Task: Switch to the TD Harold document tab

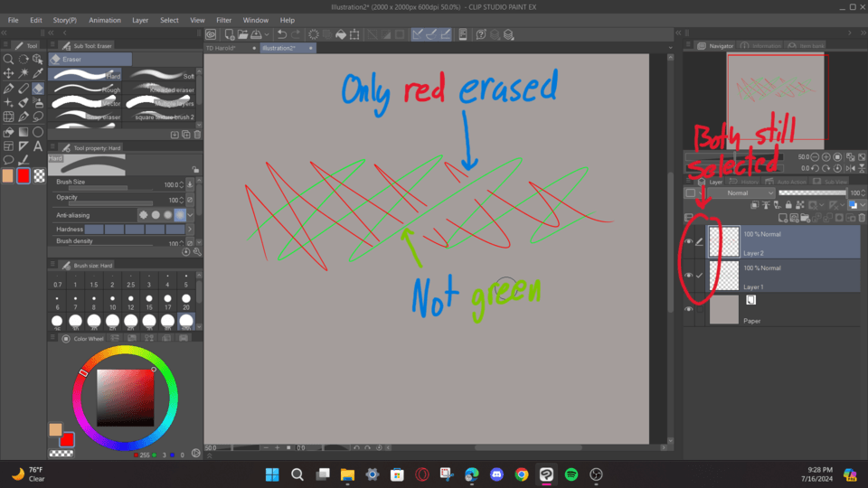Action: [x=221, y=48]
